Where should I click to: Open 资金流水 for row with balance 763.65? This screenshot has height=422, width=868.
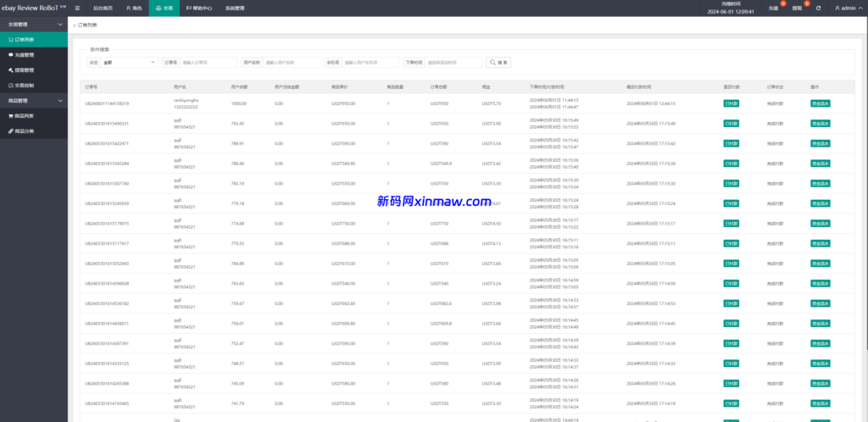821,283
